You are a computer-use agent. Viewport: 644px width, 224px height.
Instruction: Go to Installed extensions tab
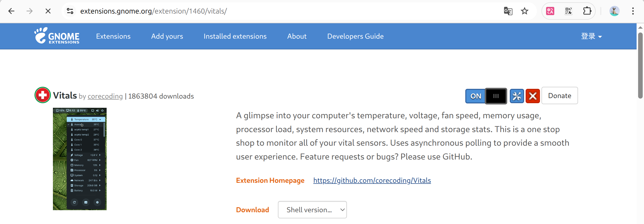click(235, 36)
